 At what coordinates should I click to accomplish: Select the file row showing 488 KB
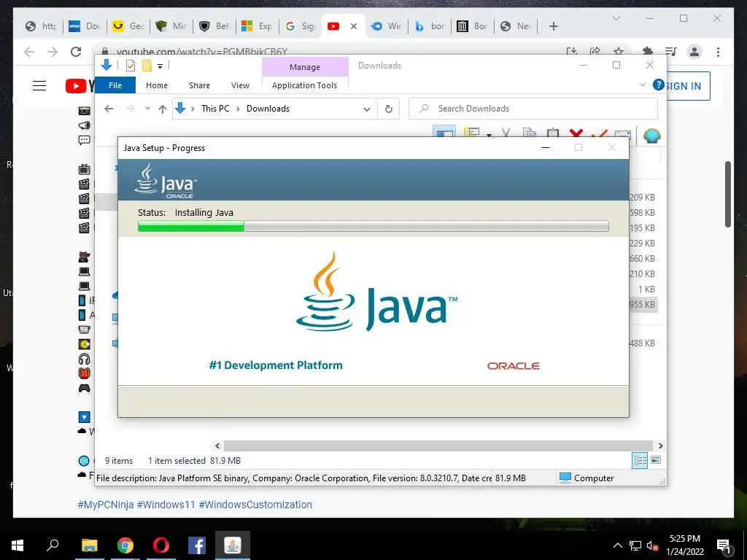click(x=642, y=343)
